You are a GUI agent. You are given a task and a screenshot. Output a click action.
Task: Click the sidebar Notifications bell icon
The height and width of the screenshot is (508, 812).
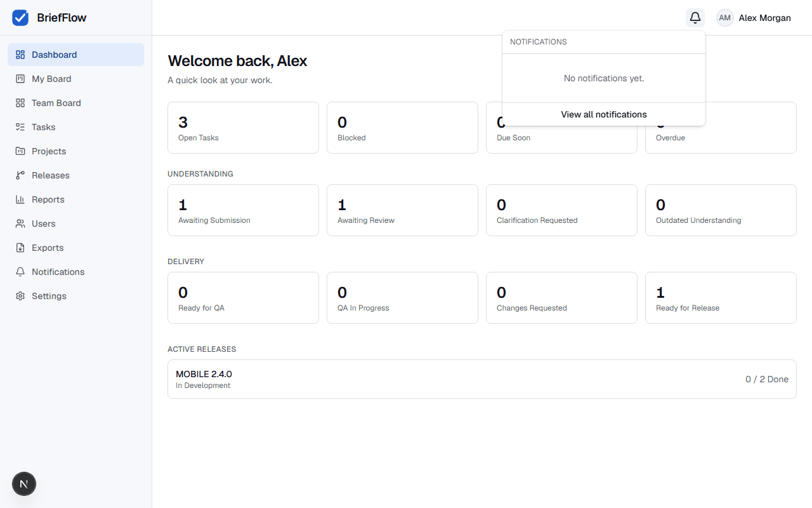pyautogui.click(x=20, y=272)
